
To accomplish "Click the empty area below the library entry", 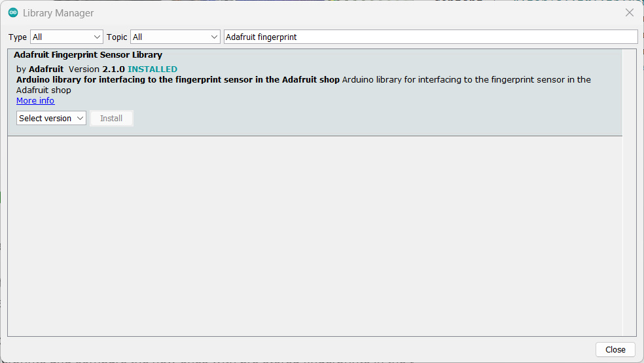I will coord(314,236).
